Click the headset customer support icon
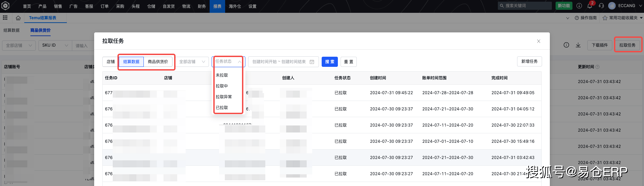The height and width of the screenshot is (186, 644). (x=601, y=6)
